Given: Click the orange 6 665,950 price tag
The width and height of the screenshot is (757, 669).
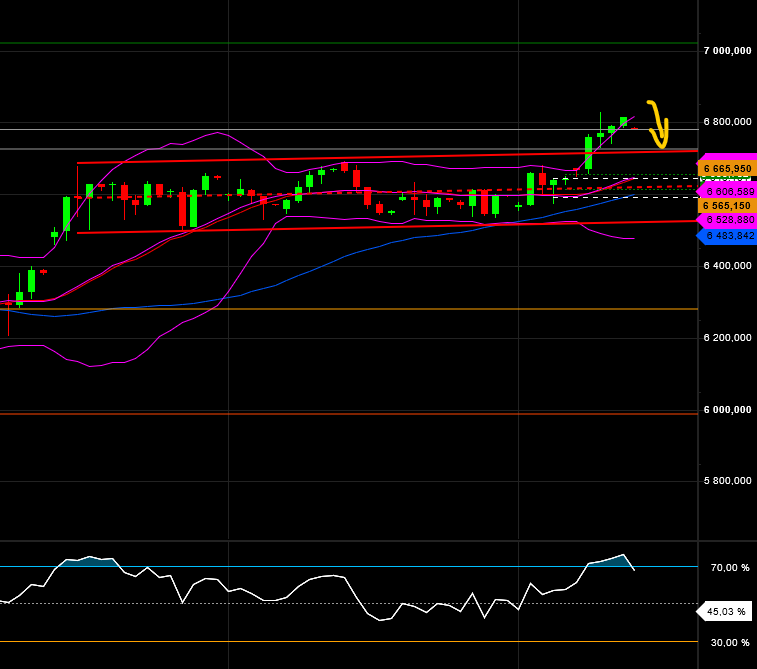Looking at the screenshot, I should pyautogui.click(x=727, y=168).
